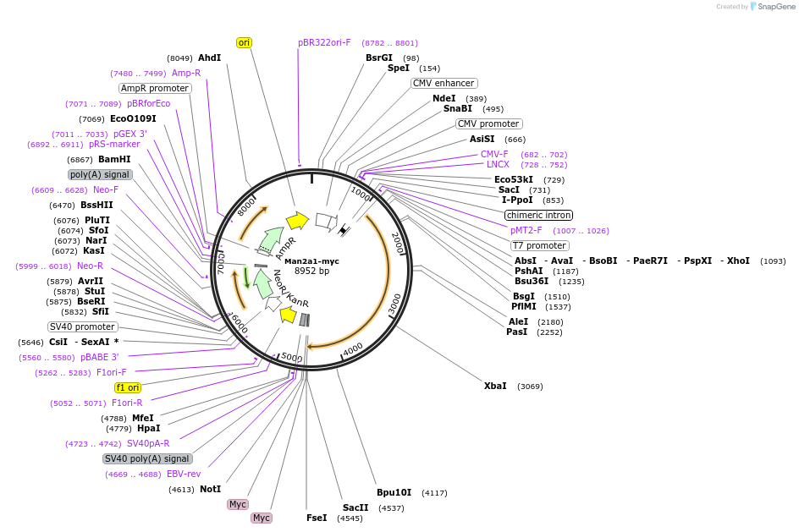
Task: Click the BamHI enzyme site label
Action: tap(114, 159)
